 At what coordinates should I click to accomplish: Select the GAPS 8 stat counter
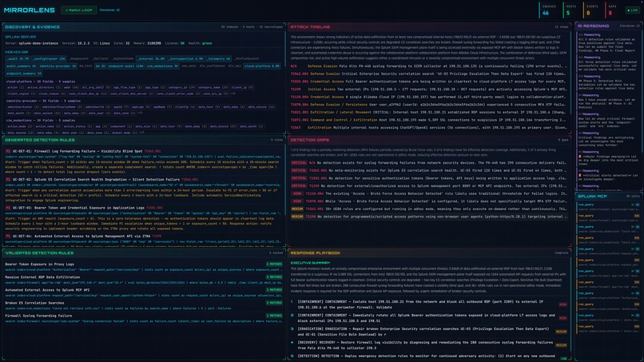coord(612,10)
